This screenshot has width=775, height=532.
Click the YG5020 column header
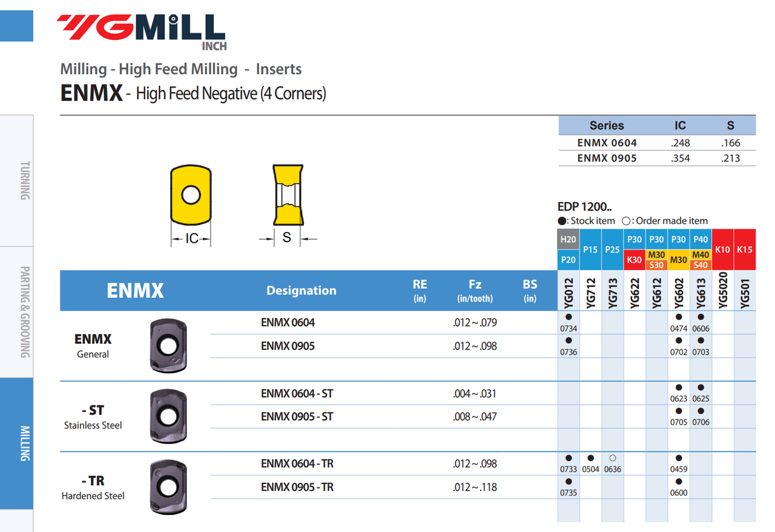point(723,291)
